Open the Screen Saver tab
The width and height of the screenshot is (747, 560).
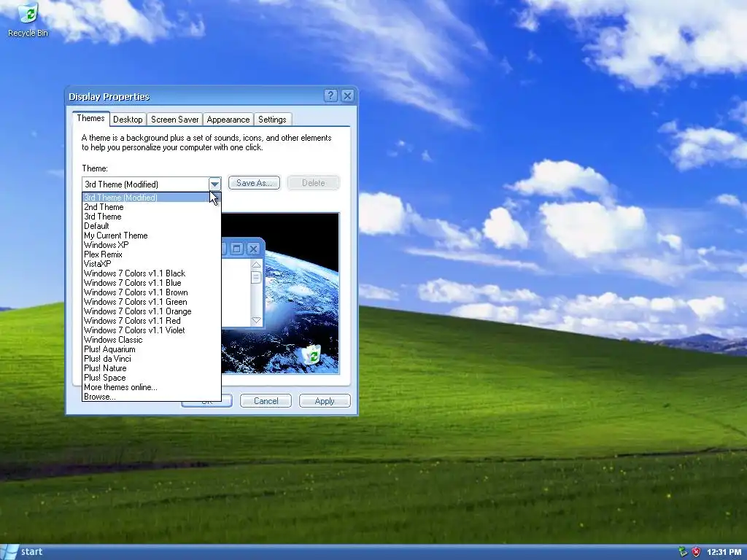click(x=175, y=120)
